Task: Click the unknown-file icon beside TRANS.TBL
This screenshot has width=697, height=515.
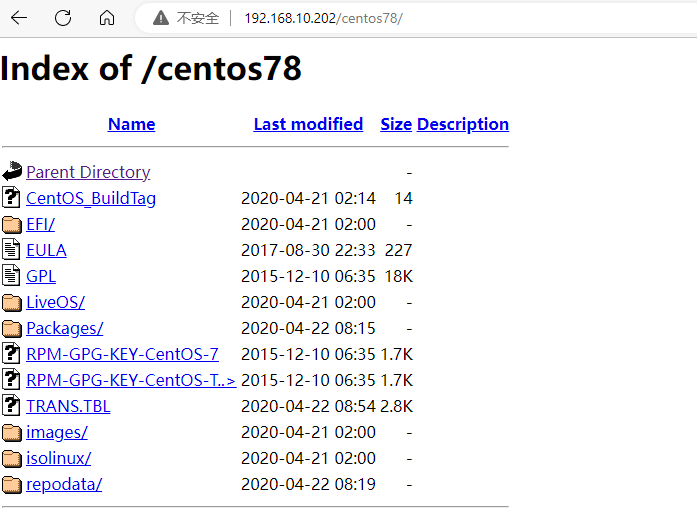Action: click(12, 406)
